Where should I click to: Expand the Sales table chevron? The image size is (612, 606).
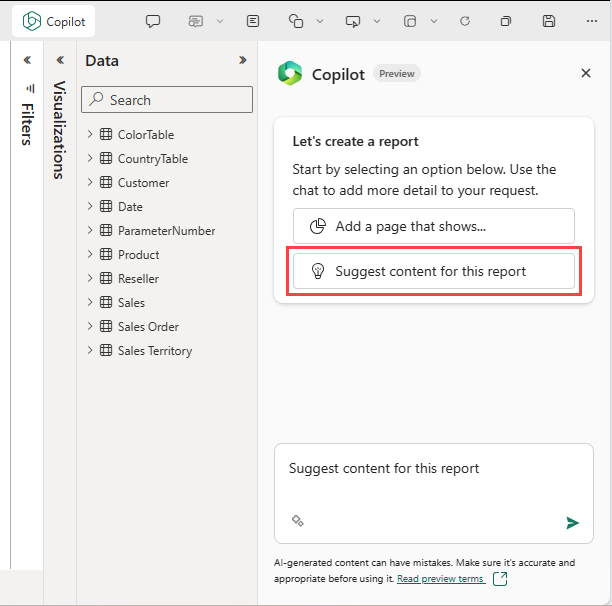90,302
